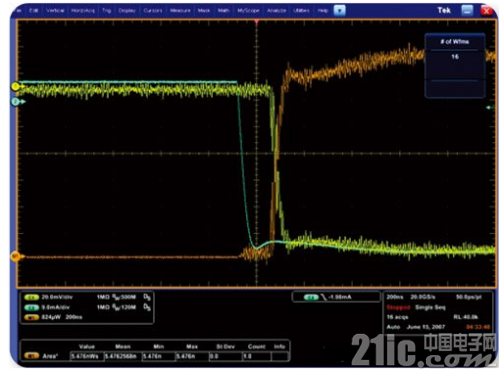Select the cyan C2 channel badge
The height and width of the screenshot is (371, 500).
(x=32, y=307)
